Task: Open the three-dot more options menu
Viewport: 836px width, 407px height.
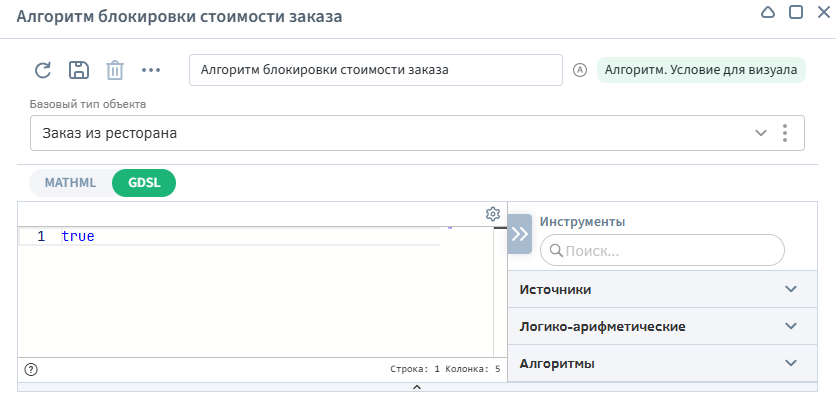Action: point(151,70)
